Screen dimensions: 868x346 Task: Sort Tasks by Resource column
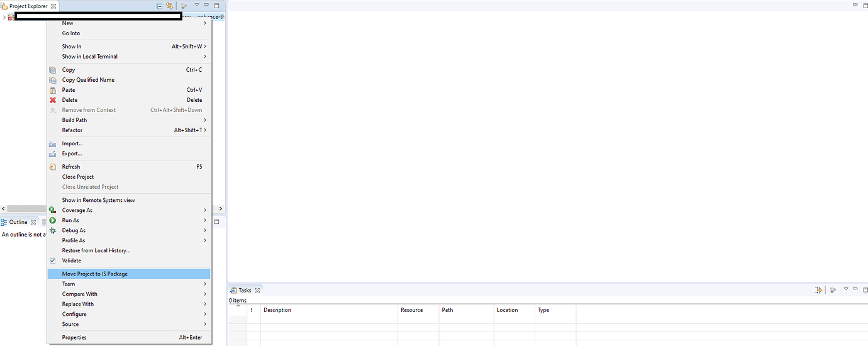click(419, 310)
